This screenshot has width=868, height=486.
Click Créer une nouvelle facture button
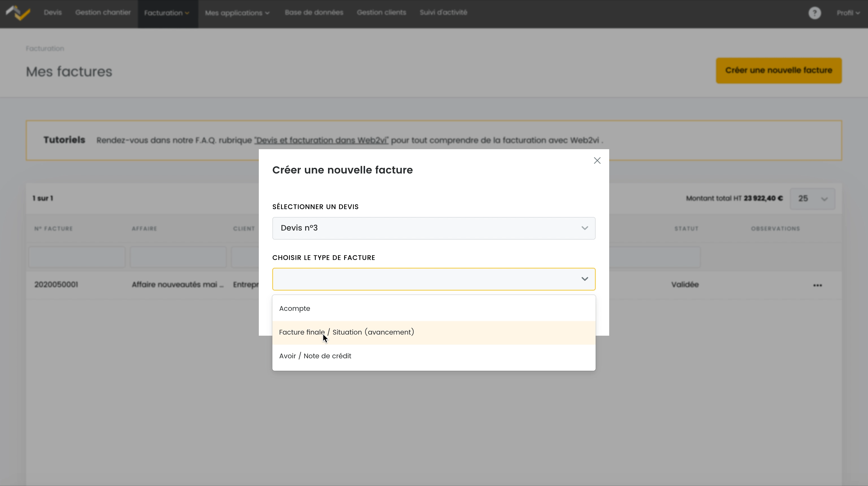coord(778,70)
